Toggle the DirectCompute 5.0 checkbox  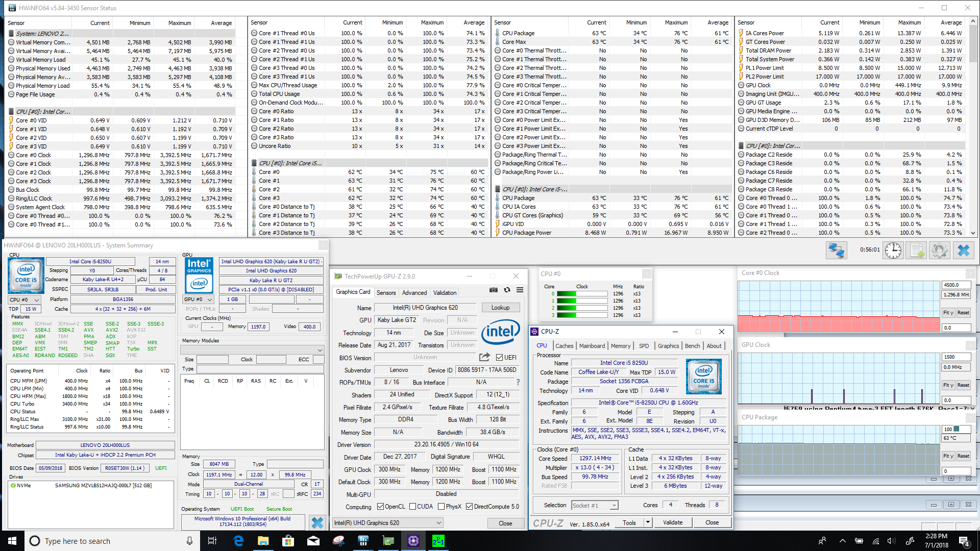(469, 507)
